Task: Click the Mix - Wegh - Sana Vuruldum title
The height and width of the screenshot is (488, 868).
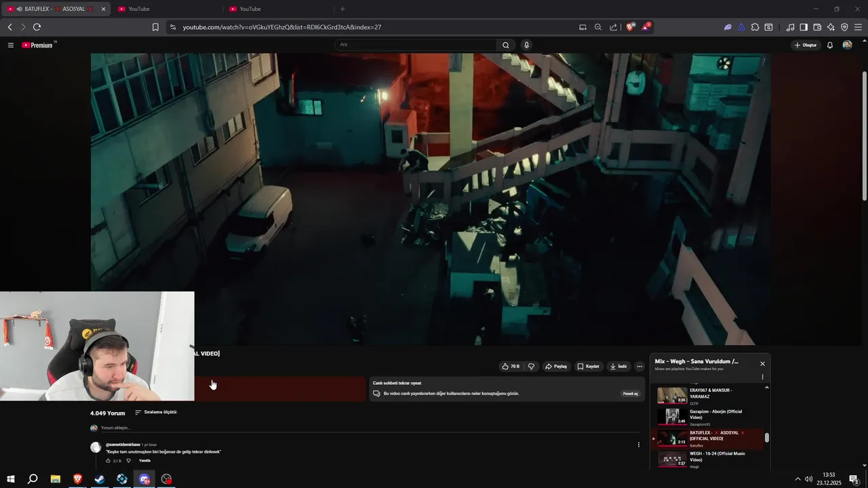Action: click(696, 361)
